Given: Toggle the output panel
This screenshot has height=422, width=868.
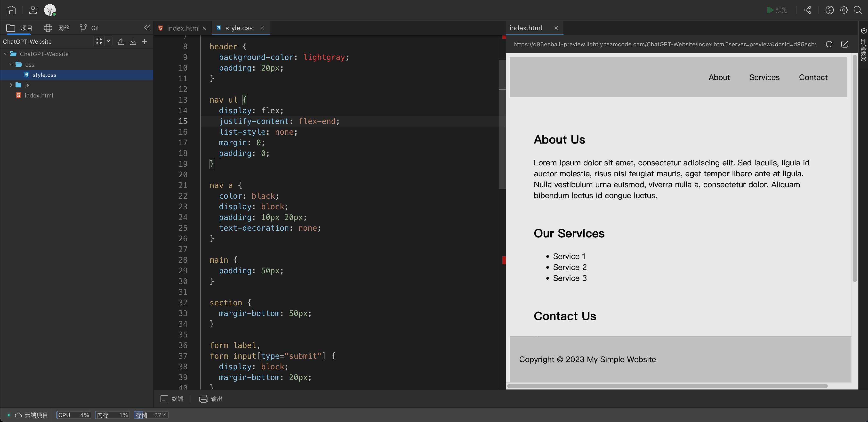Looking at the screenshot, I should pyautogui.click(x=211, y=399).
